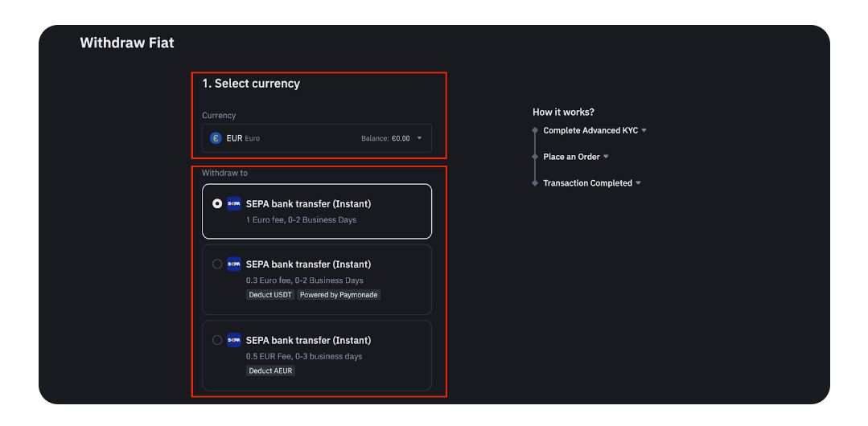Click the Powered by Paymonade tag
The height and width of the screenshot is (426, 868).
coord(339,295)
